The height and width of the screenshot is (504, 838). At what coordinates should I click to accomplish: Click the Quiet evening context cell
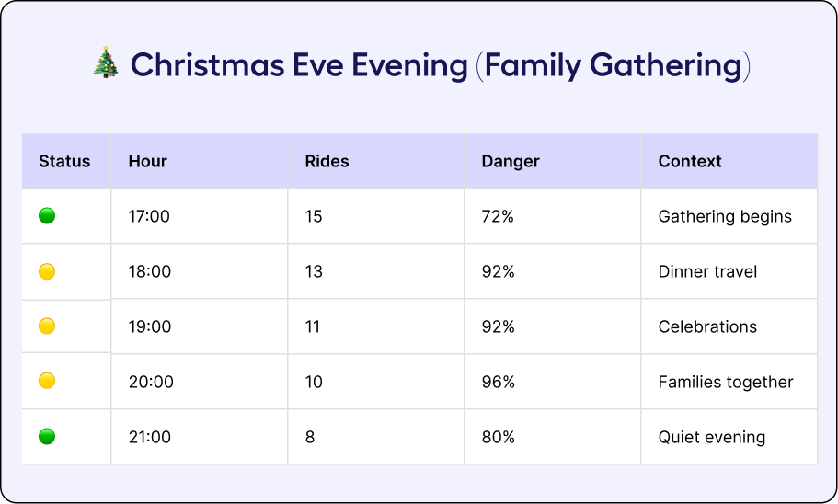(x=711, y=437)
